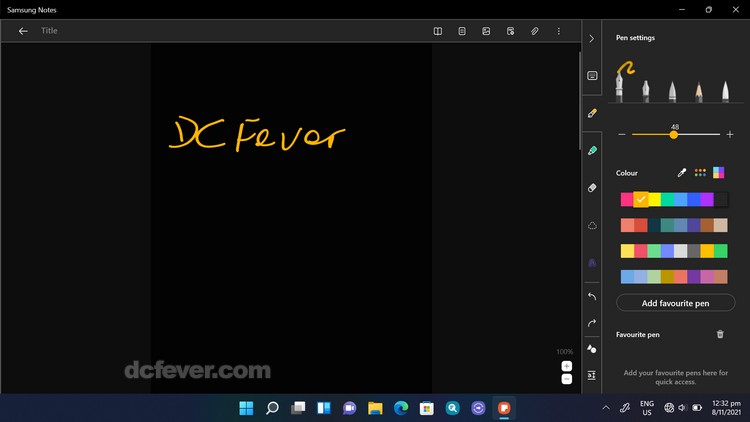The image size is (750, 422).
Task: Open the colour palette swatches grid
Action: pos(700,173)
